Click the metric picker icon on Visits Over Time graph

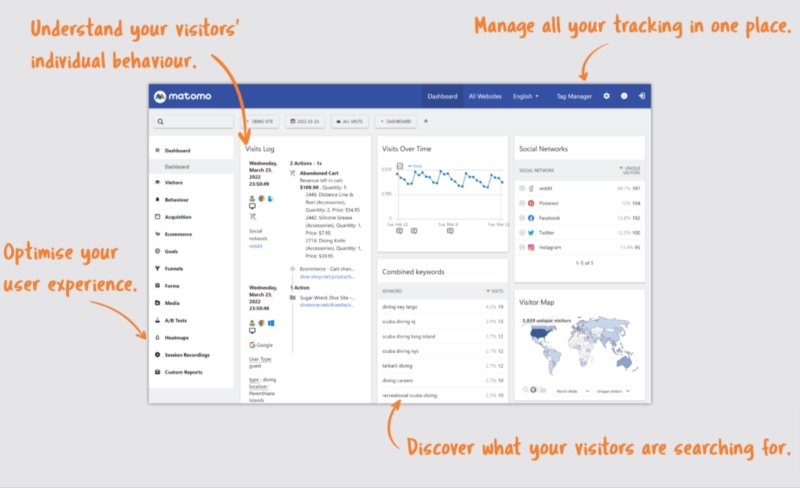tap(400, 166)
